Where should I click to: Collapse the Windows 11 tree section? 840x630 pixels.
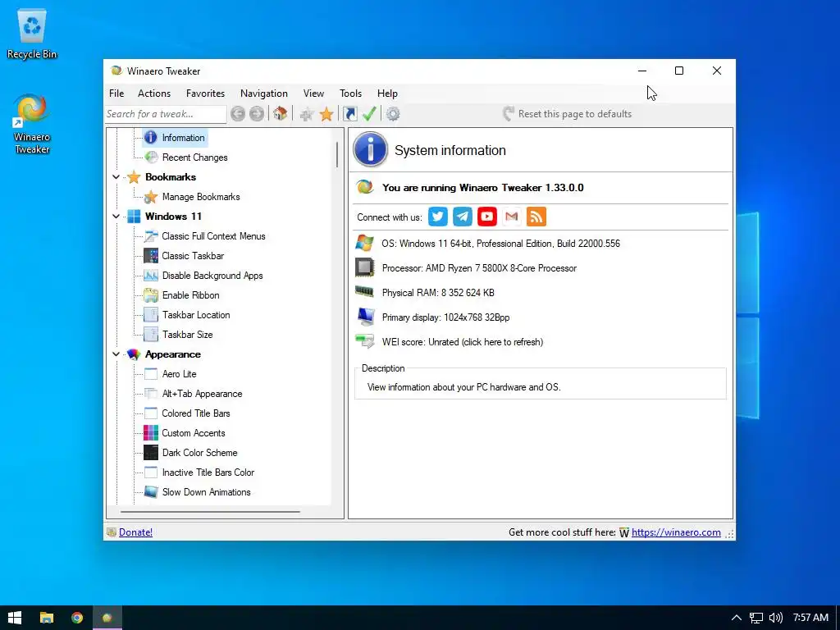[116, 217]
